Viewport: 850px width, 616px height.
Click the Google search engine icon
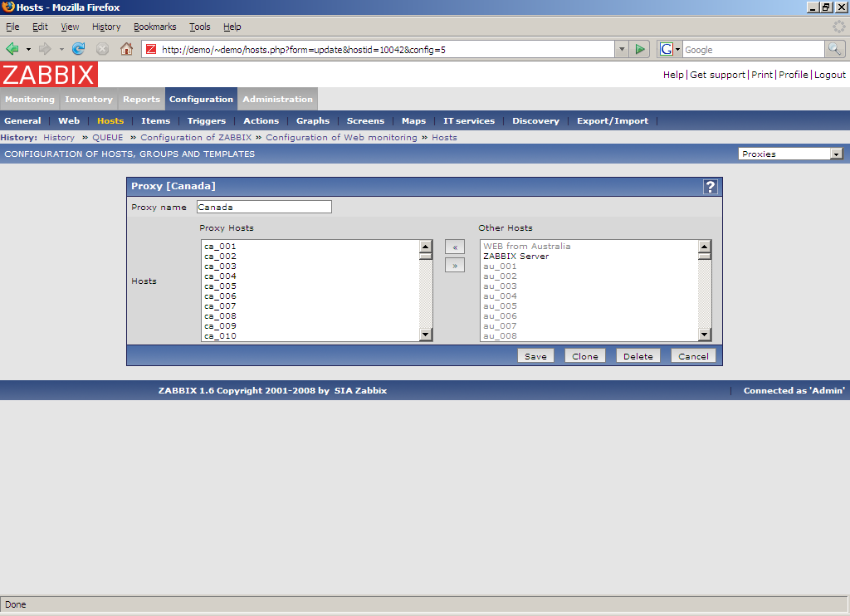(x=667, y=49)
